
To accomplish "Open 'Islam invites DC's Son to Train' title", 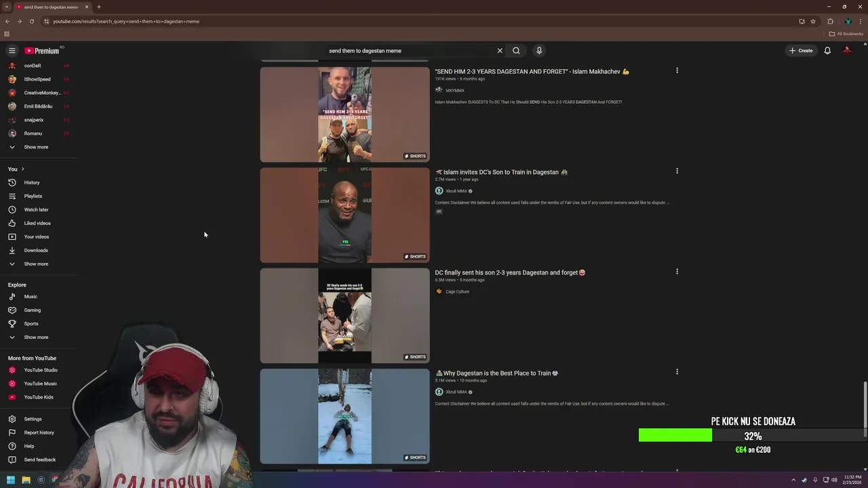I will [x=501, y=172].
